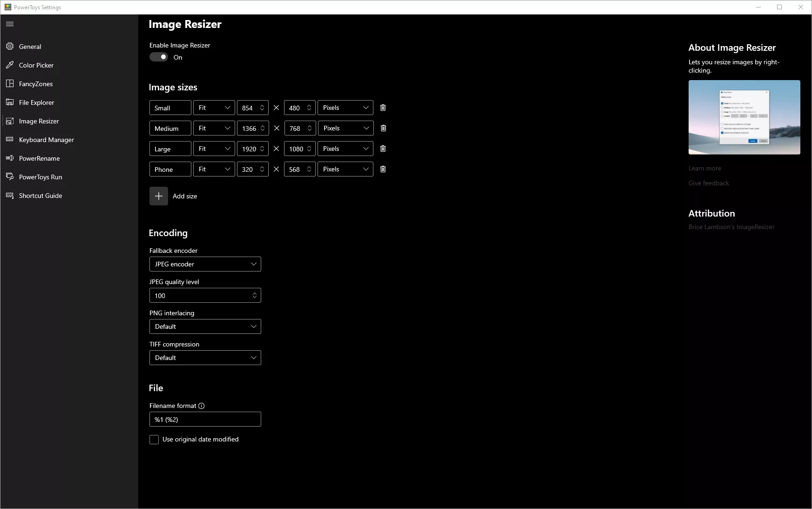Click the PowerToys app icon in title bar
Screen dimensions: 812x509
pos(8,7)
